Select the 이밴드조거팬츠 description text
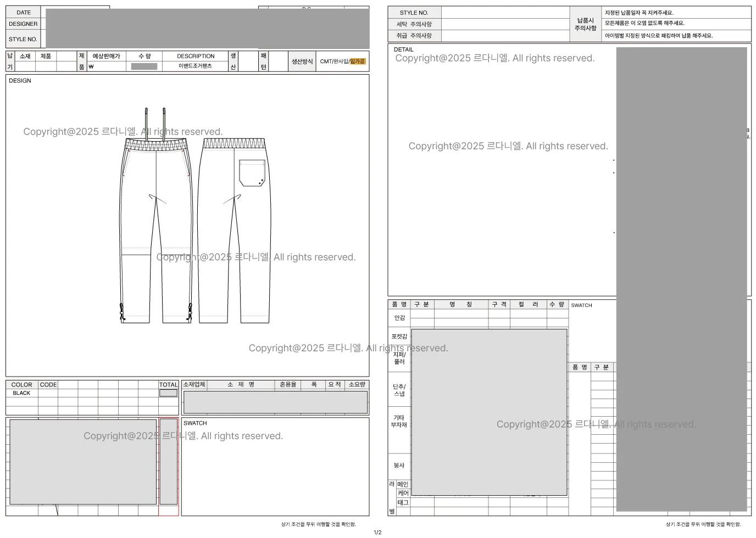 pyautogui.click(x=195, y=66)
